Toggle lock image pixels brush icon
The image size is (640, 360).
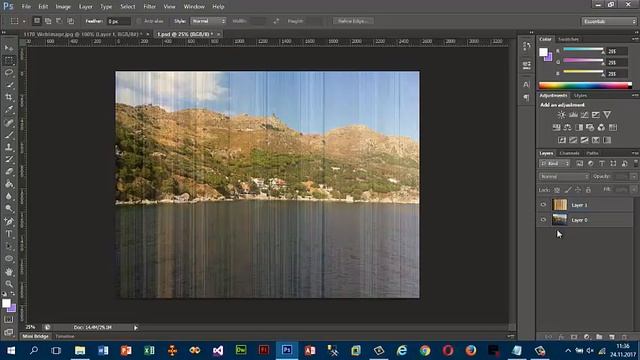(x=568, y=190)
